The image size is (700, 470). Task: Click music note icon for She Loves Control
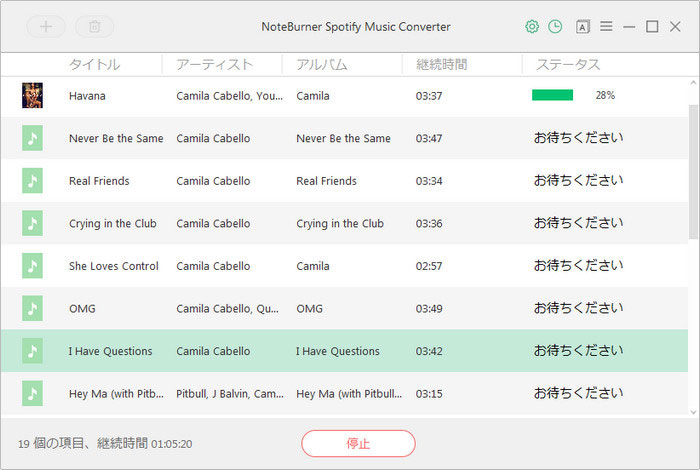point(33,266)
